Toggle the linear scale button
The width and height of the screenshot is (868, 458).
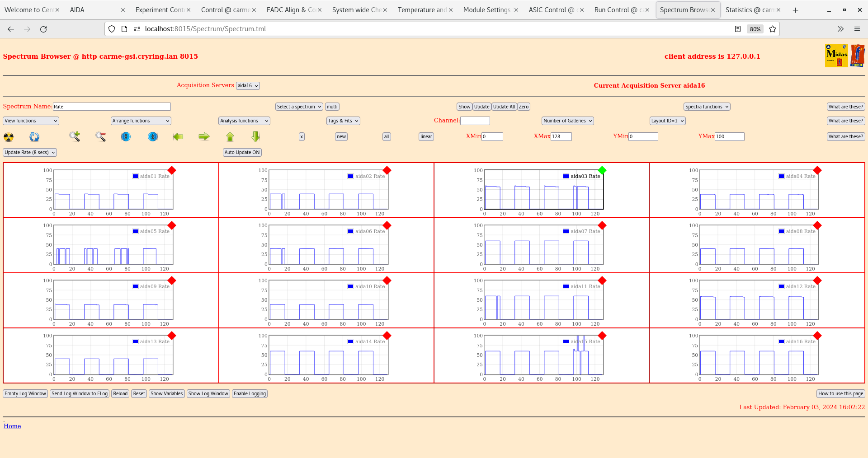click(426, 137)
